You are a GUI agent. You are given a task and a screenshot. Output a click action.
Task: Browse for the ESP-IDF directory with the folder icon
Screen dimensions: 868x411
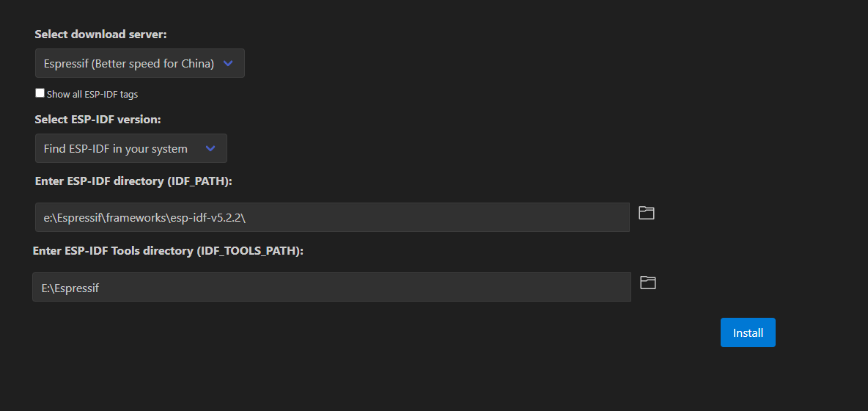647,213
